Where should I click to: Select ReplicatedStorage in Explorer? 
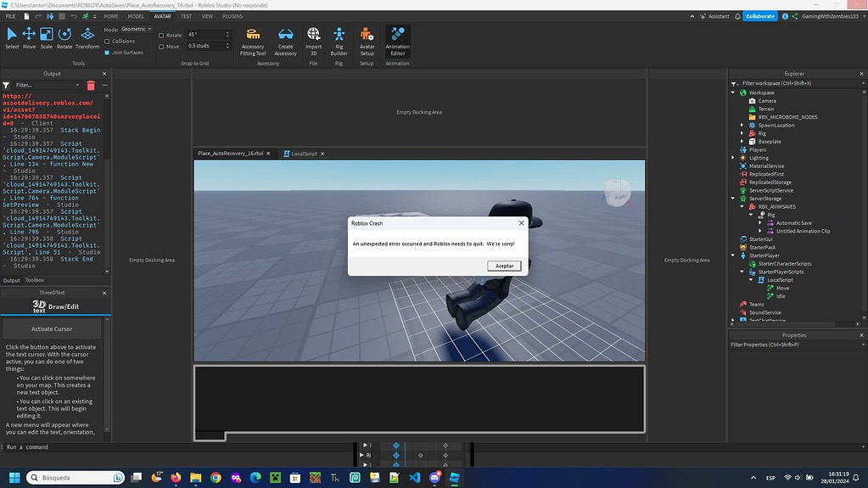(x=770, y=182)
